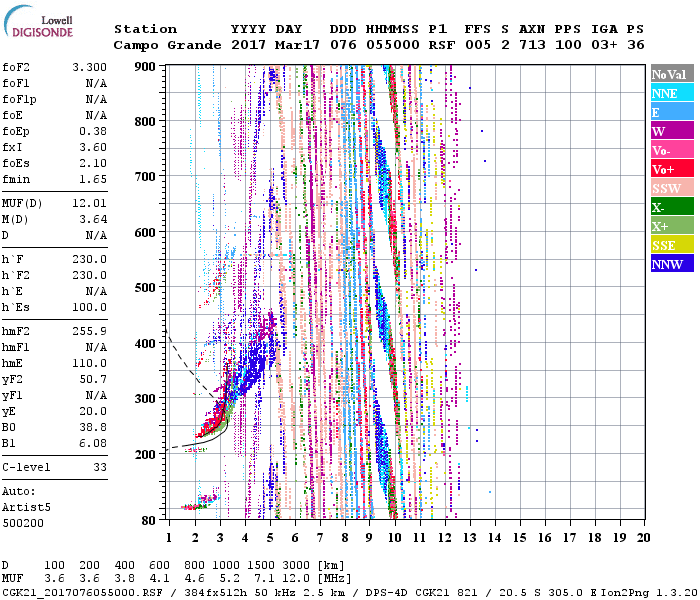Select the NNW dark blue legend swatch

(x=672, y=264)
